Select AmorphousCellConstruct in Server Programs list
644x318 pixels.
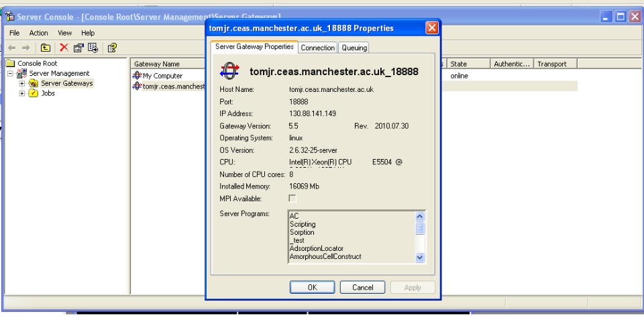[x=325, y=257]
